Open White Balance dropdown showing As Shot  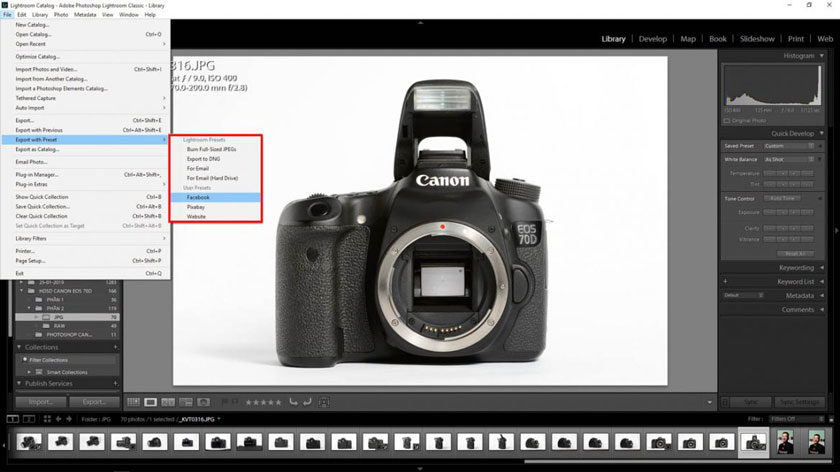(x=789, y=159)
